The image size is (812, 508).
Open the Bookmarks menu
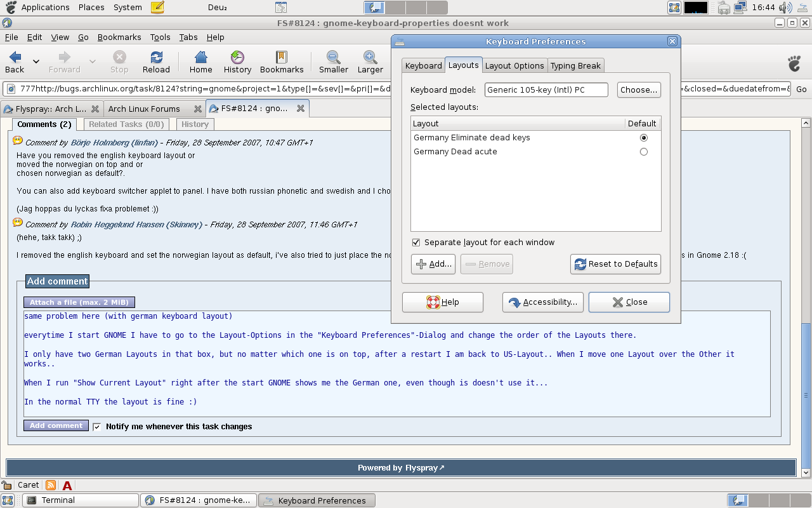pos(119,37)
